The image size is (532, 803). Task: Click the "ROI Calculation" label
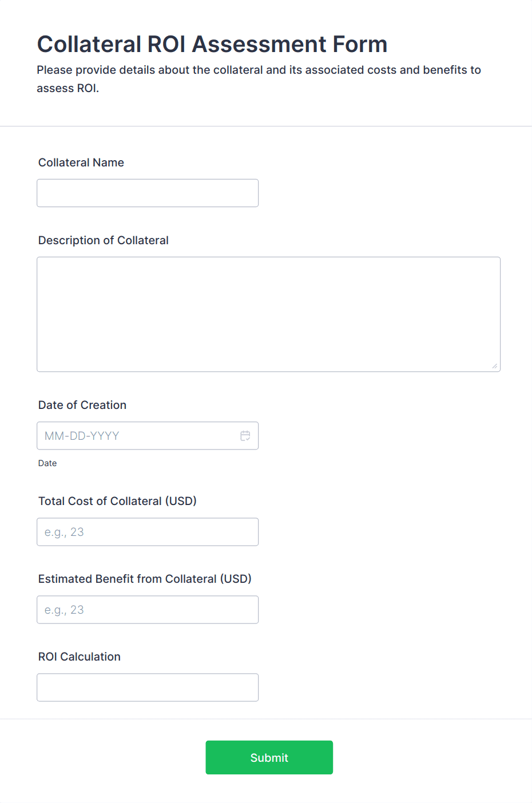[80, 657]
